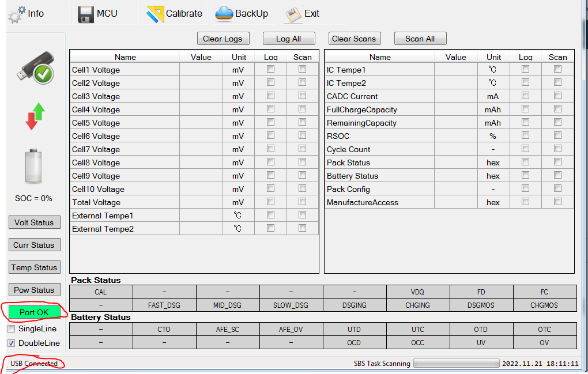
Task: Open the MCU floppy disk icon
Action: (x=86, y=14)
